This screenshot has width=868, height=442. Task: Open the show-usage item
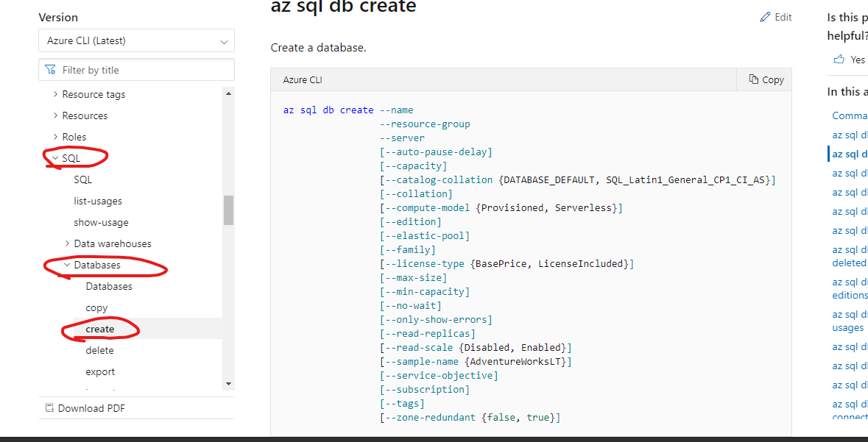(102, 222)
